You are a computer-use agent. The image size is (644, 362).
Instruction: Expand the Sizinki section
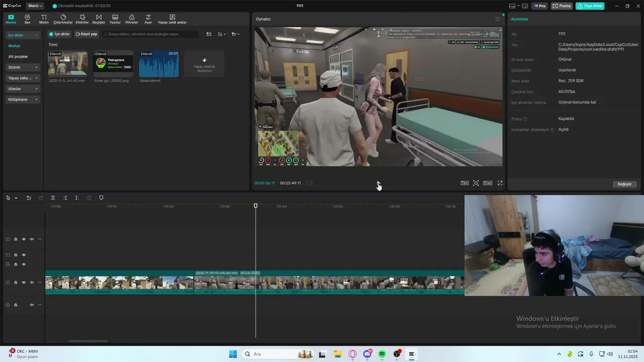point(23,67)
